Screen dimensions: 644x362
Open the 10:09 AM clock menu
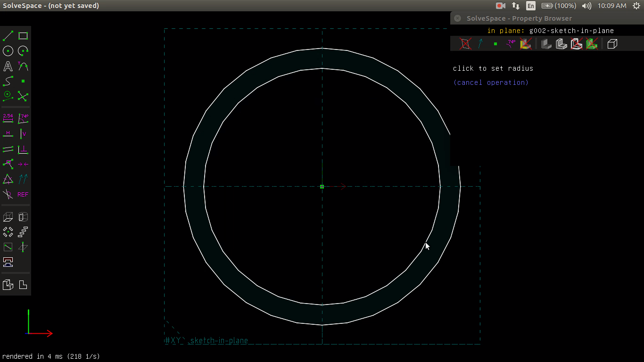(612, 6)
